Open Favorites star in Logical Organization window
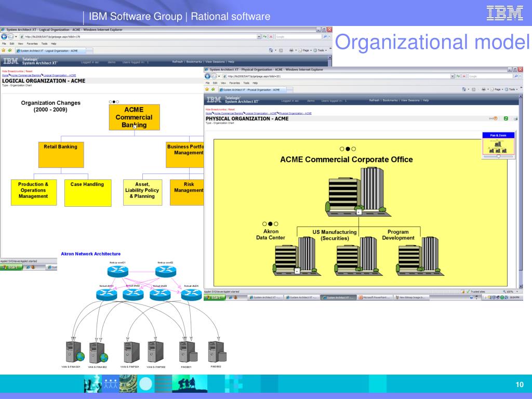Screen dimensions: 532x399 tap(4, 50)
